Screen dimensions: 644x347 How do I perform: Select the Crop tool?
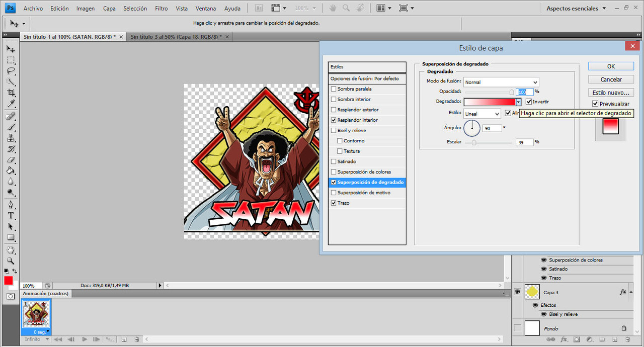(x=11, y=93)
